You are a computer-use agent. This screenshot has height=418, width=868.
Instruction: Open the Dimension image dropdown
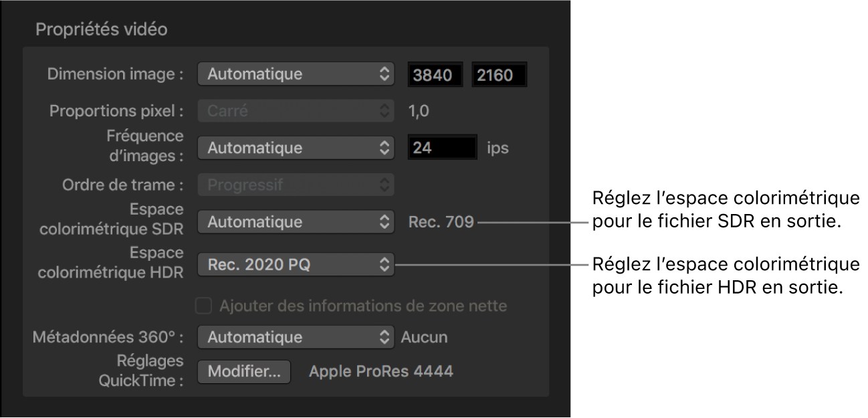(x=296, y=74)
